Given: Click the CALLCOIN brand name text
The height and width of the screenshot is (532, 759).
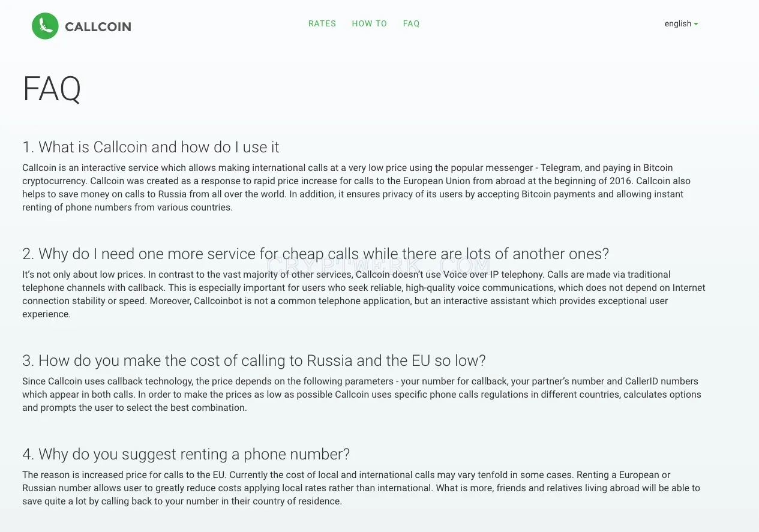Looking at the screenshot, I should 98,27.
